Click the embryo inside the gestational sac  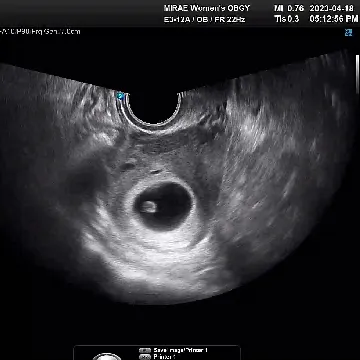point(148,207)
